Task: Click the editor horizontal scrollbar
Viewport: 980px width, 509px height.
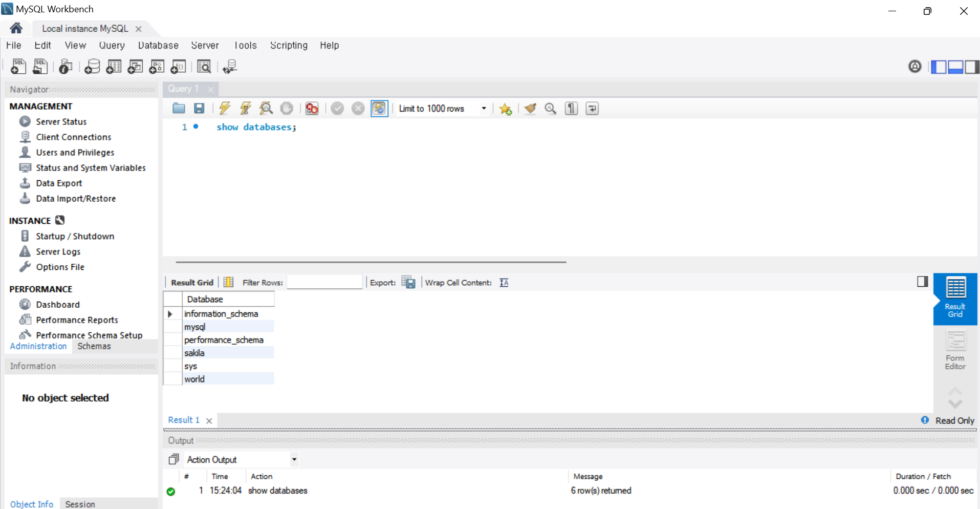Action: click(371, 262)
